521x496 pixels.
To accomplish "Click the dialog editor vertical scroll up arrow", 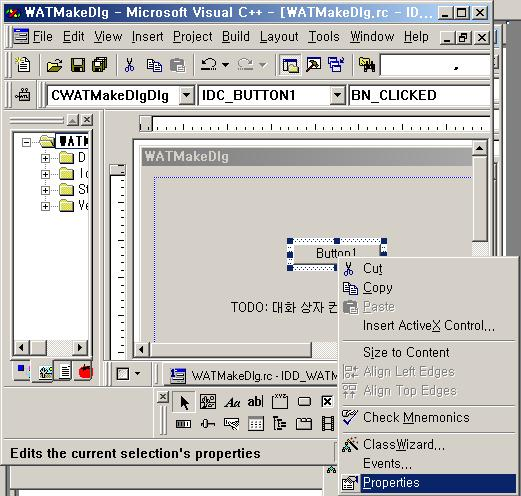I will coord(479,148).
